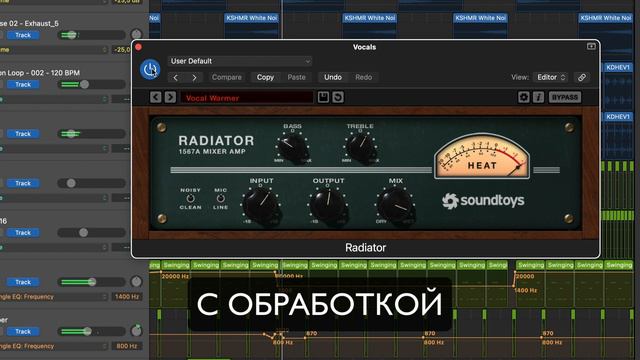Click Track button on Exhaust_5 track
Image resolution: width=640 pixels, height=360 pixels.
[23, 35]
